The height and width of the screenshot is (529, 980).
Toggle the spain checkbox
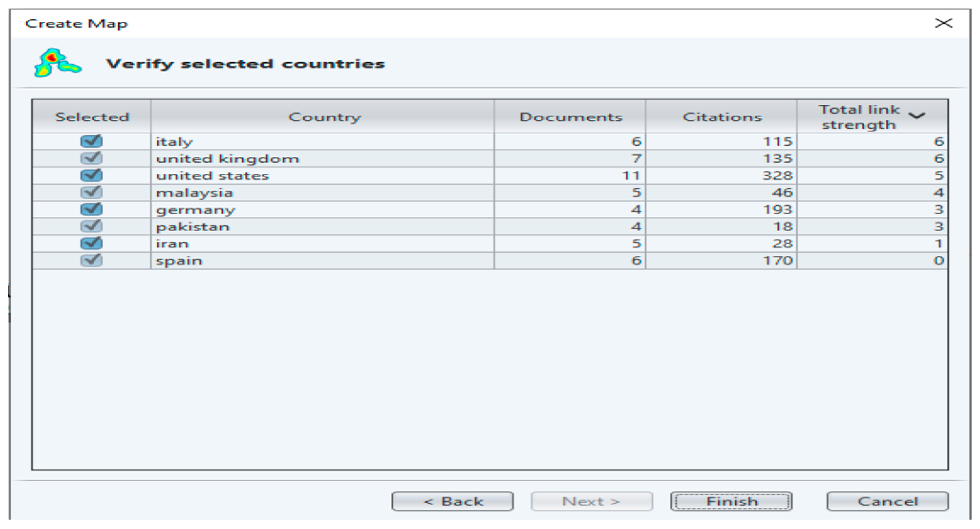(91, 260)
